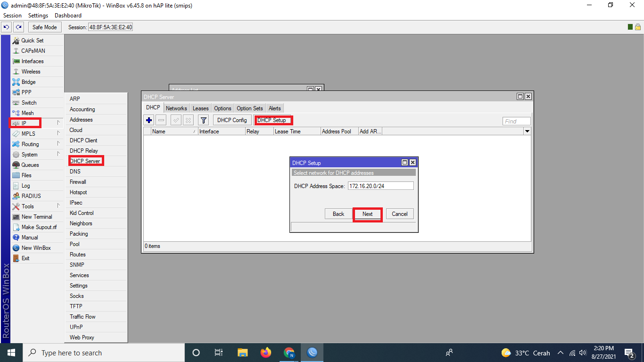Open Windows Start menu
644x362 pixels.
click(x=11, y=353)
